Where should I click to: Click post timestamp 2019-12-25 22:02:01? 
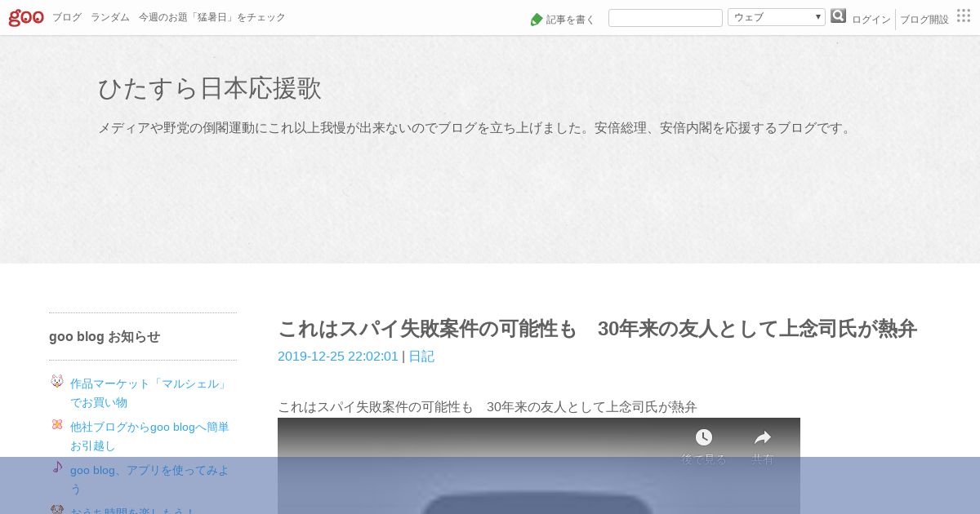[x=338, y=357]
